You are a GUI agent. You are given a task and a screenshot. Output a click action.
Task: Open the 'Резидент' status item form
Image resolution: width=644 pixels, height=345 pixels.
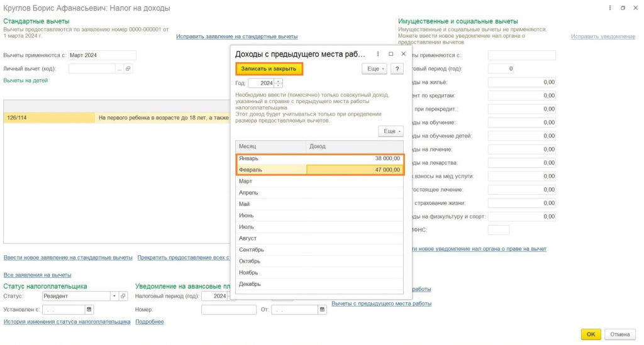pyautogui.click(x=123, y=296)
